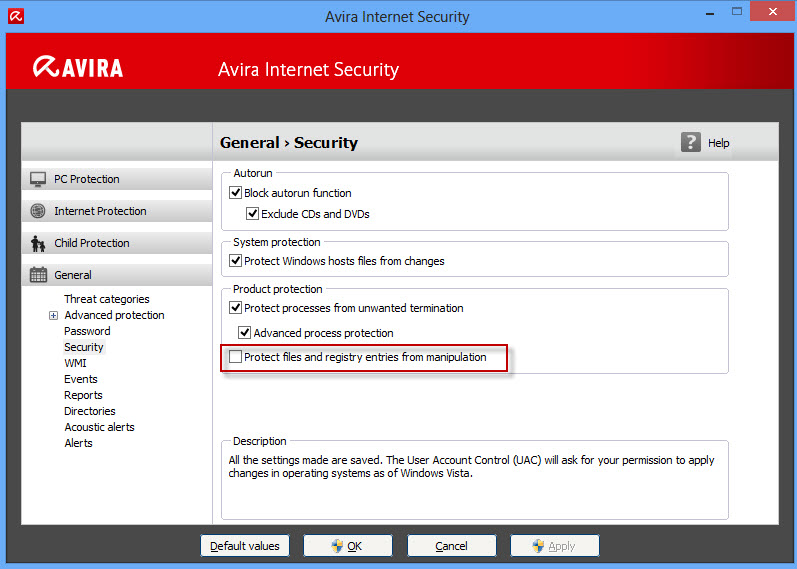Open the Reports settings item
This screenshot has width=797, height=569.
[83, 395]
